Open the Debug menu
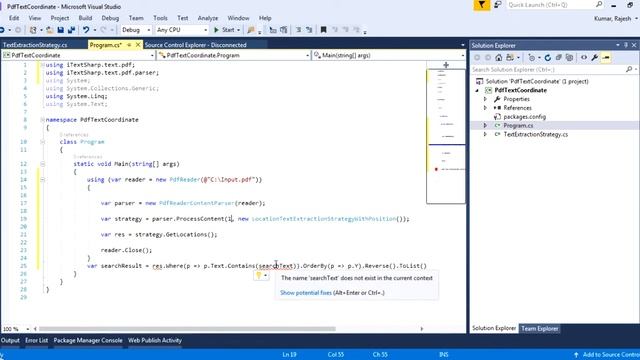This screenshot has width=640, height=360. 110,18
